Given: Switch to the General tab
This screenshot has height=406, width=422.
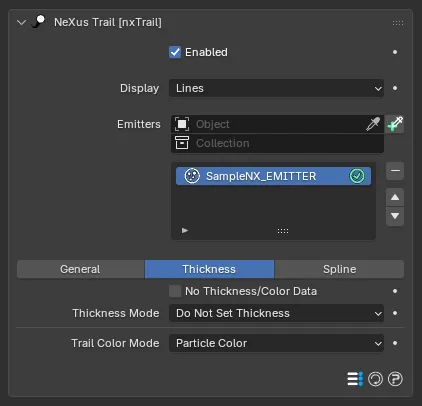Looking at the screenshot, I should pyautogui.click(x=81, y=269).
